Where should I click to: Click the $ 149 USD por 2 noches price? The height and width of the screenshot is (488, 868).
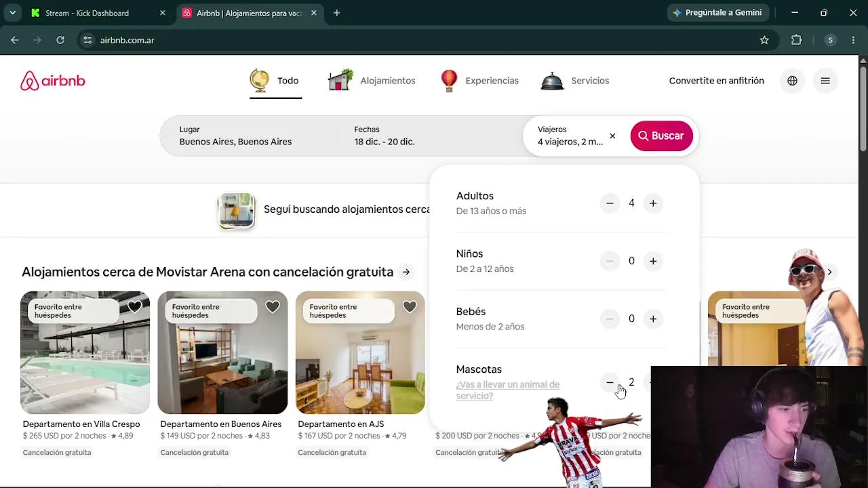(x=201, y=436)
